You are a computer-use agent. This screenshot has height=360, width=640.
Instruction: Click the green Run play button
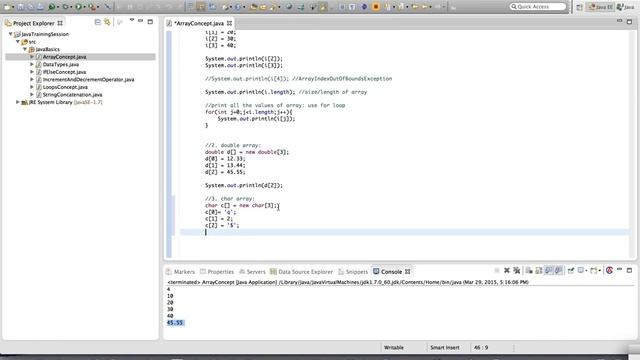(78, 7)
